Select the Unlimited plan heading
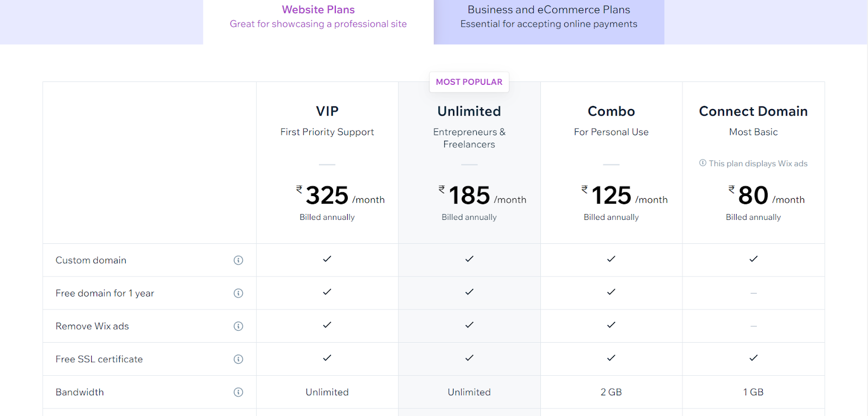The height and width of the screenshot is (416, 868). pyautogui.click(x=469, y=111)
